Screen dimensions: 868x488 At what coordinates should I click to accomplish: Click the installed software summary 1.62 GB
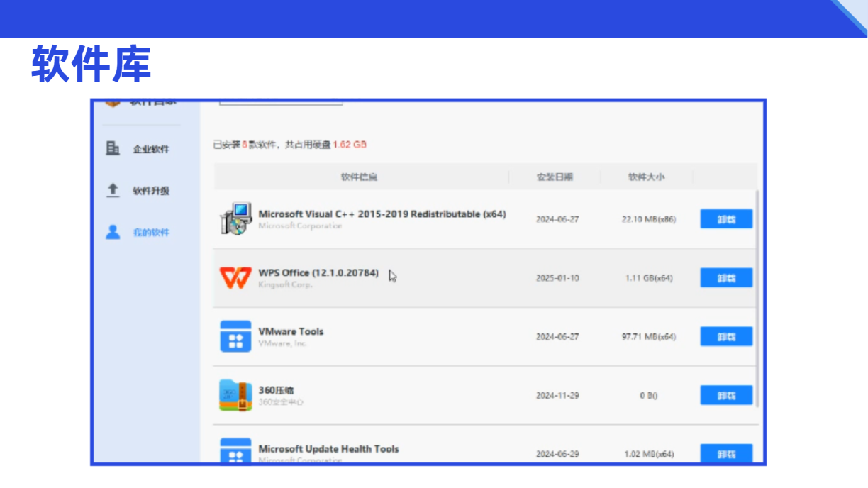pos(350,144)
